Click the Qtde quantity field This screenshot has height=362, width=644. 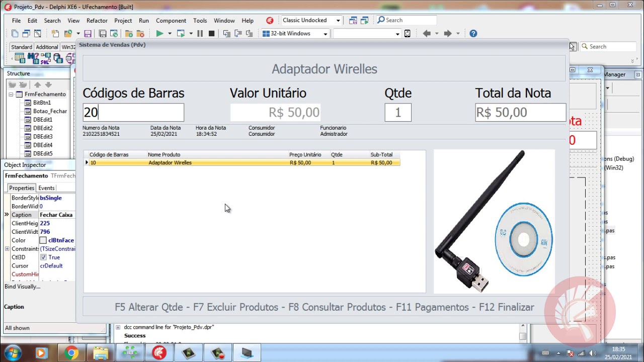(398, 112)
